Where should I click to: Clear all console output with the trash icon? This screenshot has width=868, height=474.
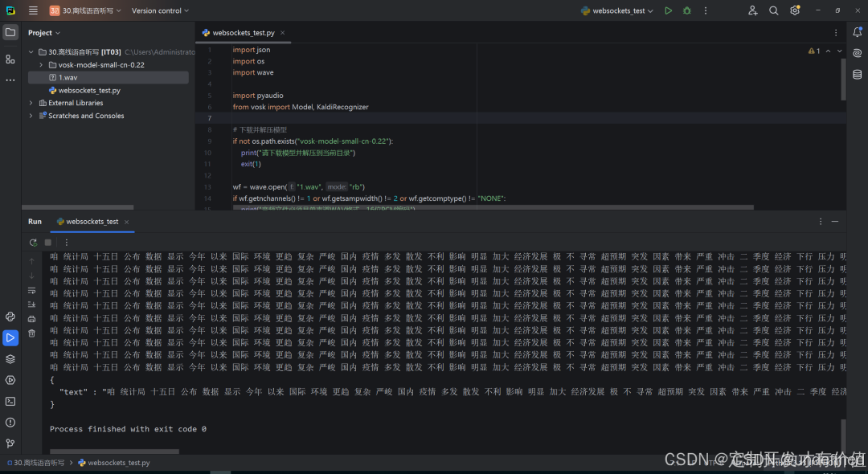(31, 333)
